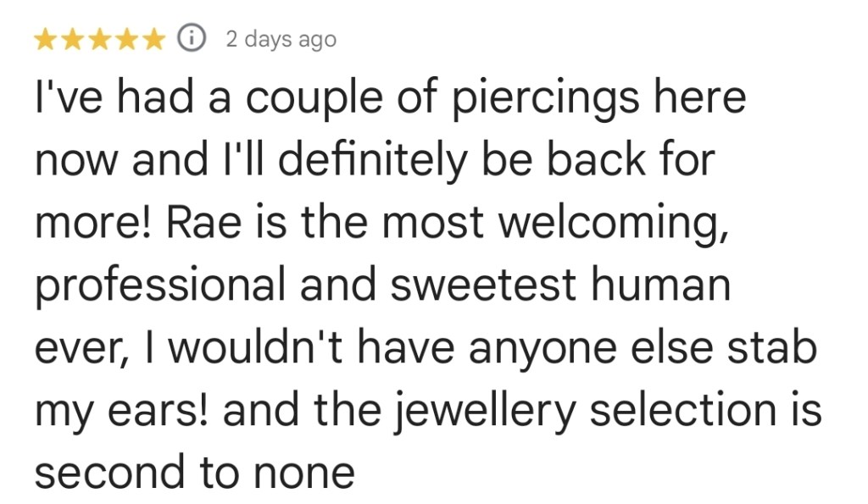Viewport: 868px width, 504px height.
Task: Click the third star in the rating
Action: click(100, 40)
